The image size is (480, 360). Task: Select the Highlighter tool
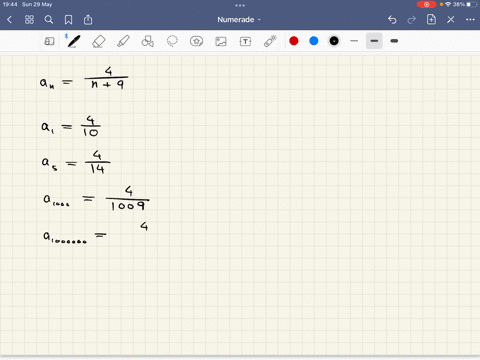pyautogui.click(x=123, y=41)
